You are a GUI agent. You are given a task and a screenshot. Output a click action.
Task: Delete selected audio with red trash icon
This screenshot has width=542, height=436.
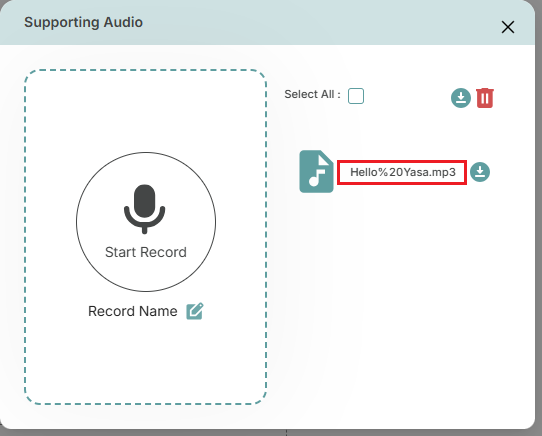[x=485, y=98]
